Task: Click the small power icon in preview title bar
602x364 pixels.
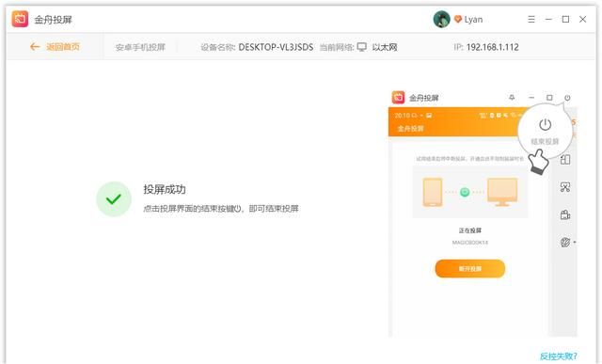Action: (567, 98)
